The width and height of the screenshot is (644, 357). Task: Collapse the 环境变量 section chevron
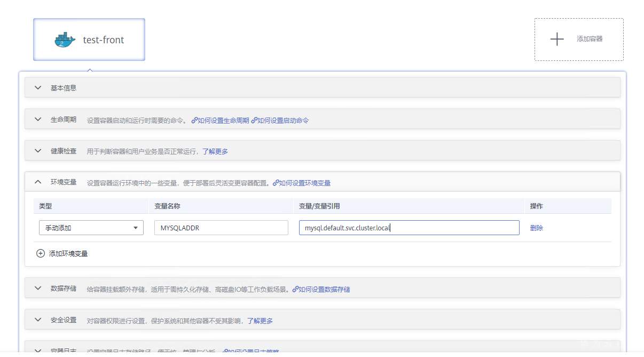[x=38, y=182]
